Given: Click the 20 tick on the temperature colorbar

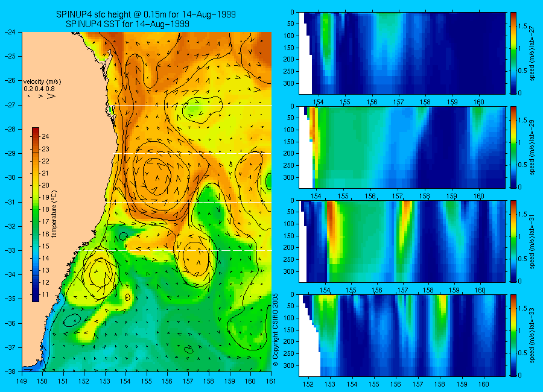Looking at the screenshot, I should coord(45,185).
